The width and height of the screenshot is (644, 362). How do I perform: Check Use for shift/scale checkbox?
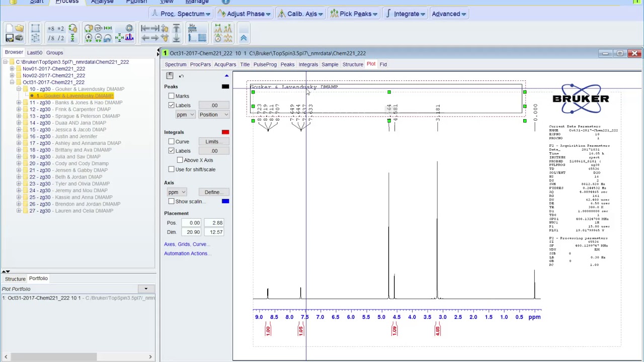click(172, 169)
